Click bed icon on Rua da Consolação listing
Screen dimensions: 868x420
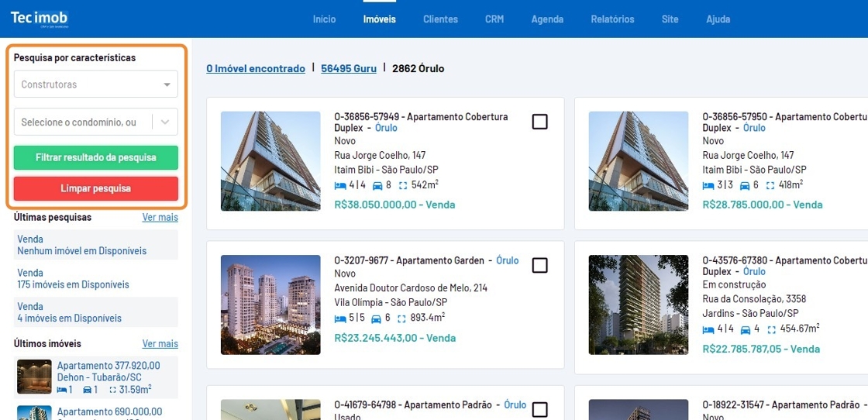(x=708, y=329)
